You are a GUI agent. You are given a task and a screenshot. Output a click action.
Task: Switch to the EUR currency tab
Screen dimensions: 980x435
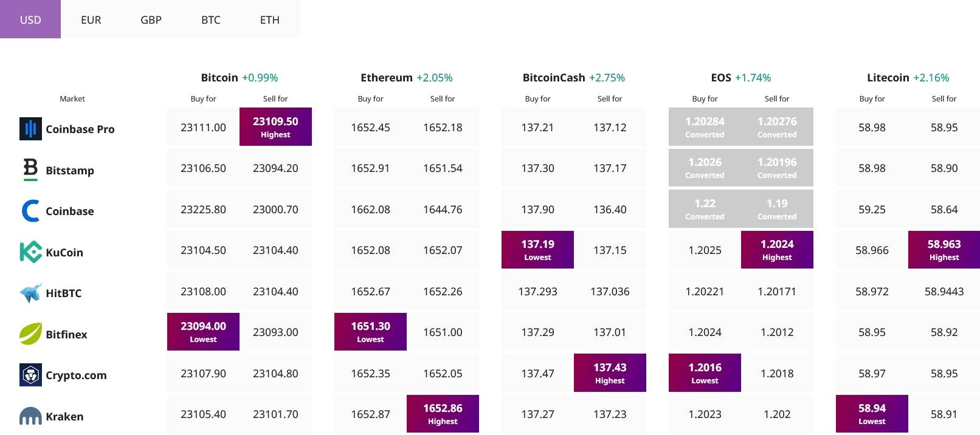pos(91,19)
